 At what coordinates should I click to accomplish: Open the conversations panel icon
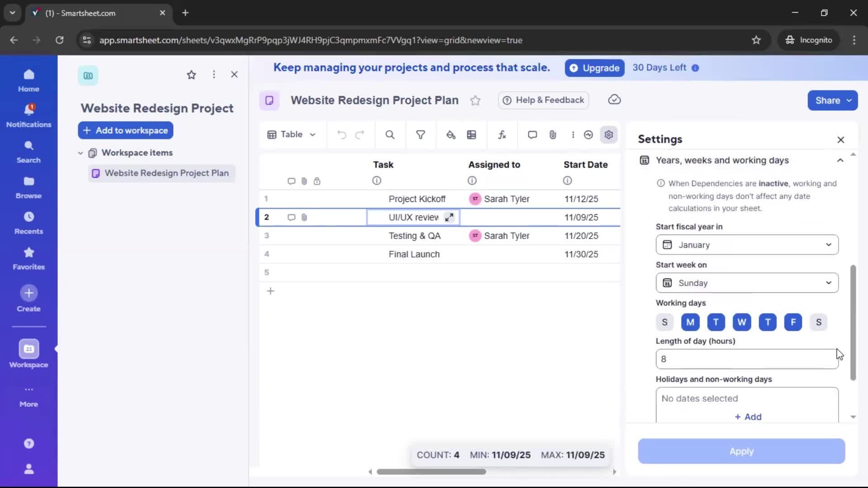532,135
